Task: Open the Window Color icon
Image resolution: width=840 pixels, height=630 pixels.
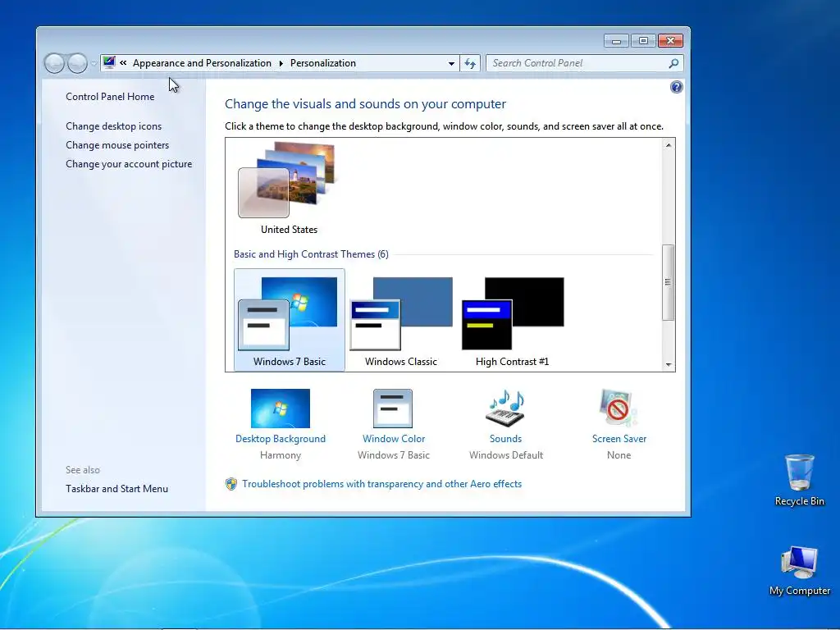Action: coord(393,409)
